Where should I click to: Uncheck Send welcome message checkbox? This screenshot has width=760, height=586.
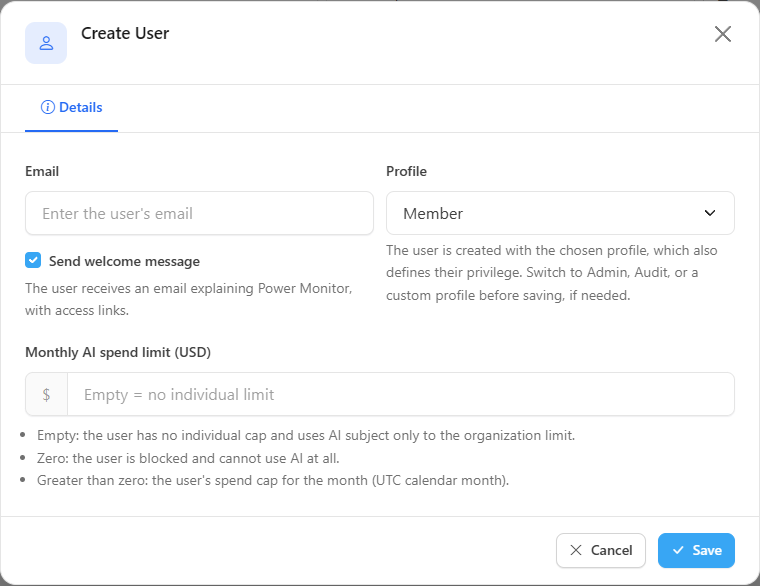click(x=33, y=260)
